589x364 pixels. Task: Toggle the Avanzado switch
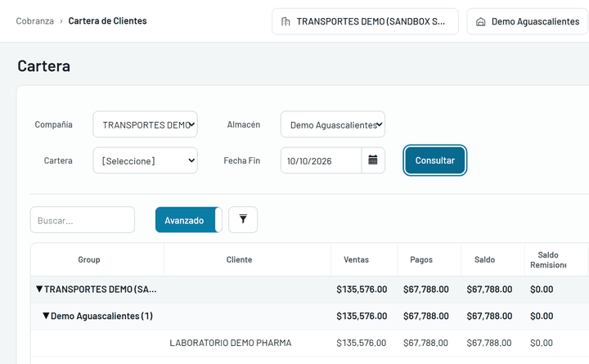tap(189, 220)
